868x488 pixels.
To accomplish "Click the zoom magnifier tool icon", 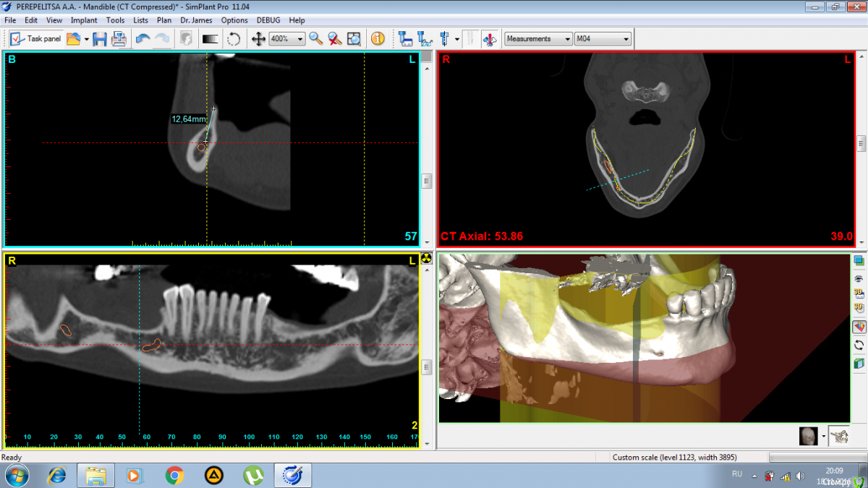I will click(x=316, y=39).
